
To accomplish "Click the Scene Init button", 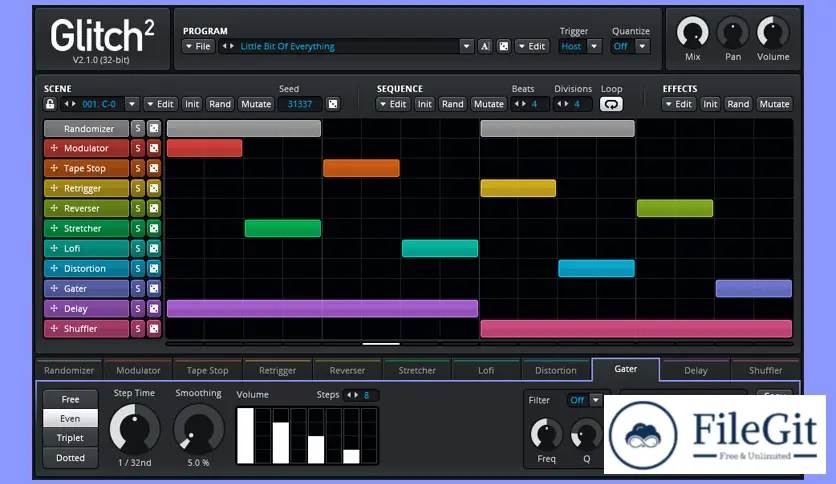I will click(x=192, y=104).
